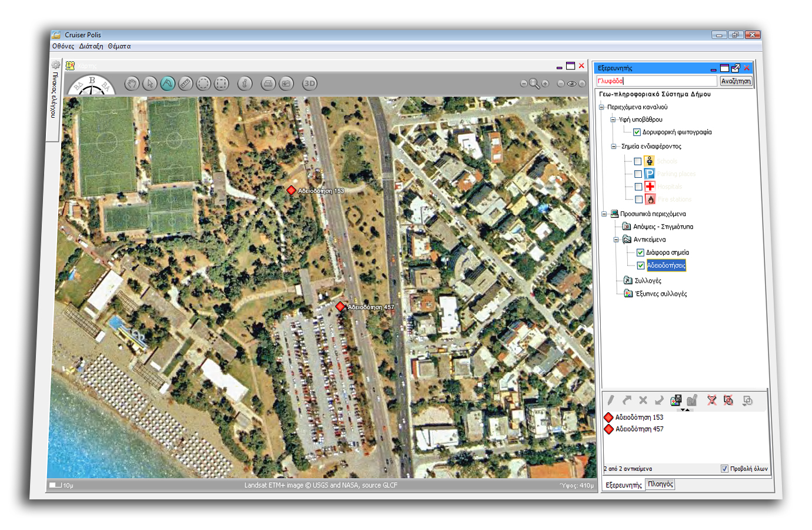Clear the filter with crossed funnel icon
The image size is (812, 530).
tap(712, 400)
